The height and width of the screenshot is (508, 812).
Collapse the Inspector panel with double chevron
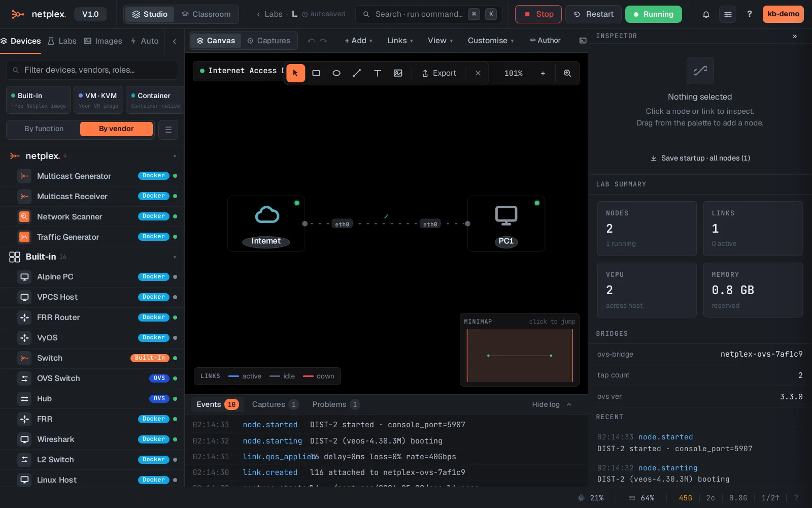click(x=795, y=36)
